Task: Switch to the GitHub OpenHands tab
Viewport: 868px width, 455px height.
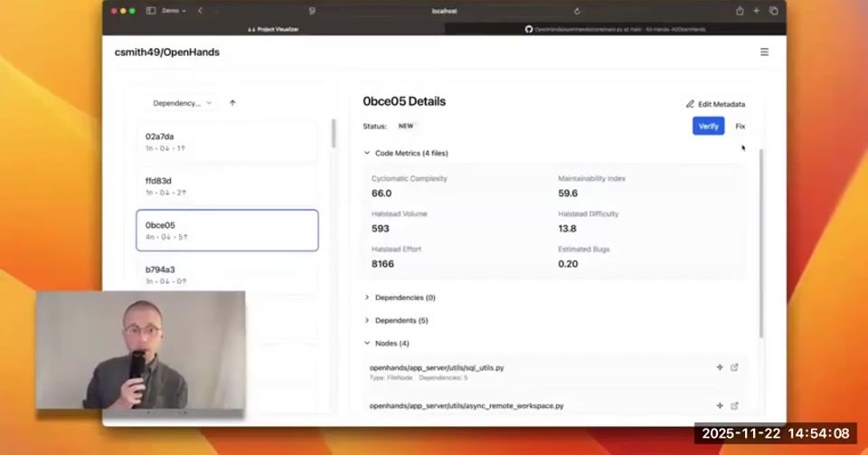Action: [615, 29]
